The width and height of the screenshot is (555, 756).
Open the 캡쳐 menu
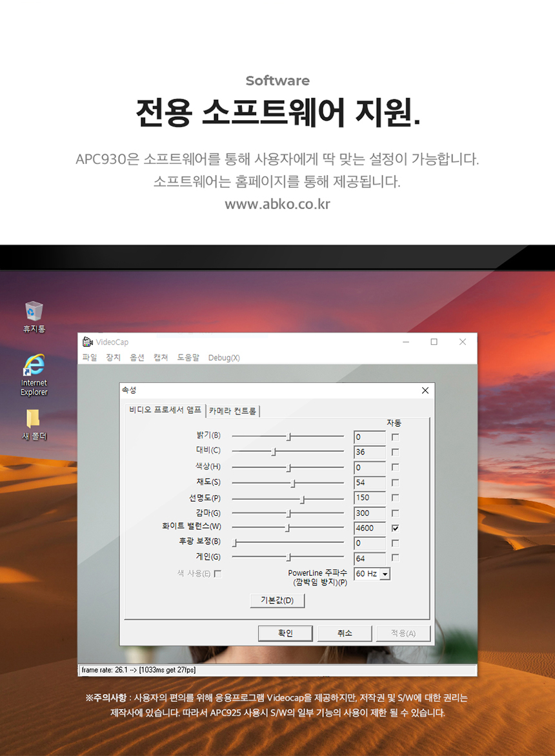tap(161, 357)
